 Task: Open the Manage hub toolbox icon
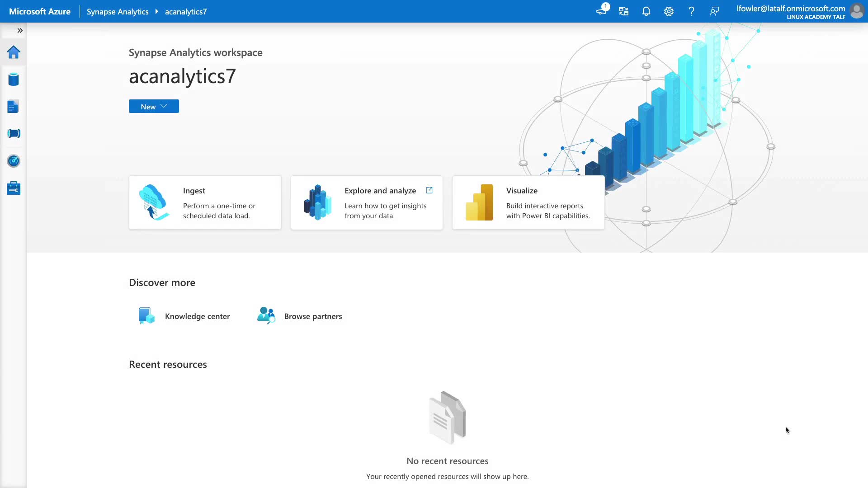click(14, 188)
